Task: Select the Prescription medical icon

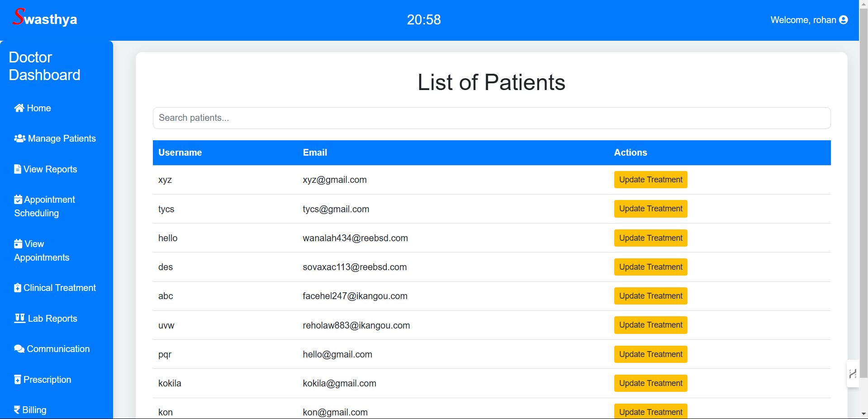Action: (18, 379)
